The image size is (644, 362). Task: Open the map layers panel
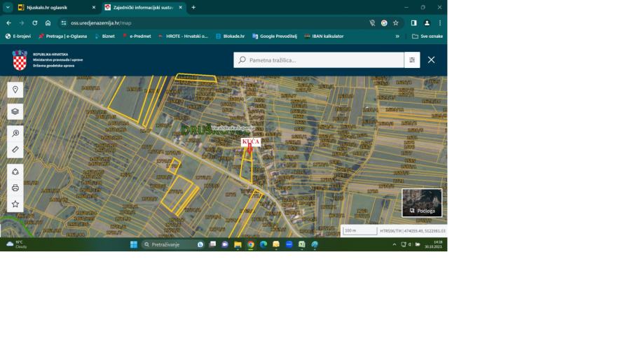point(15,111)
